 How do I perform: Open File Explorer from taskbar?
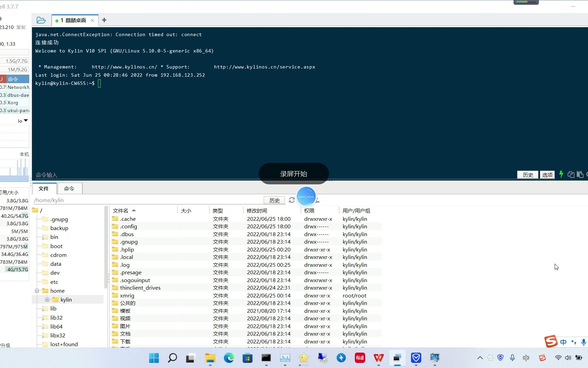coord(210,358)
